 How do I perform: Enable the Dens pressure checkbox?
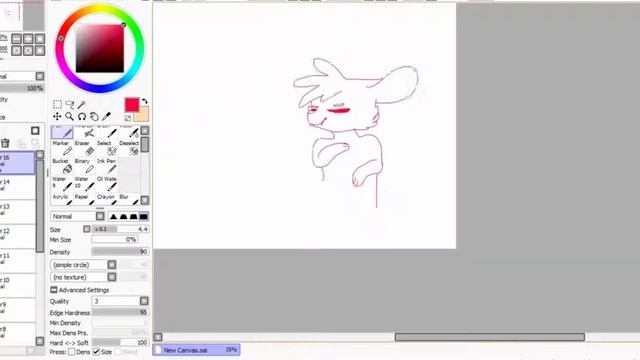[x=72, y=351]
